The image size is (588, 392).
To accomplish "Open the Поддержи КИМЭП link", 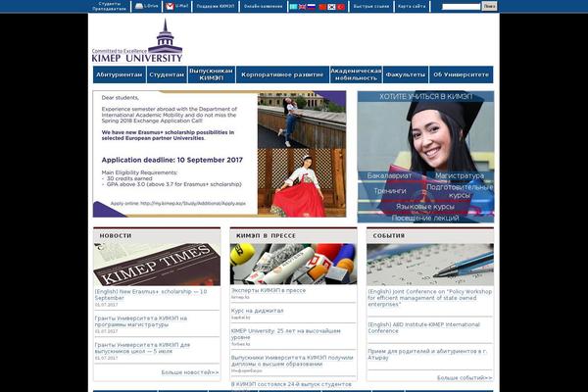I will 216,7.
